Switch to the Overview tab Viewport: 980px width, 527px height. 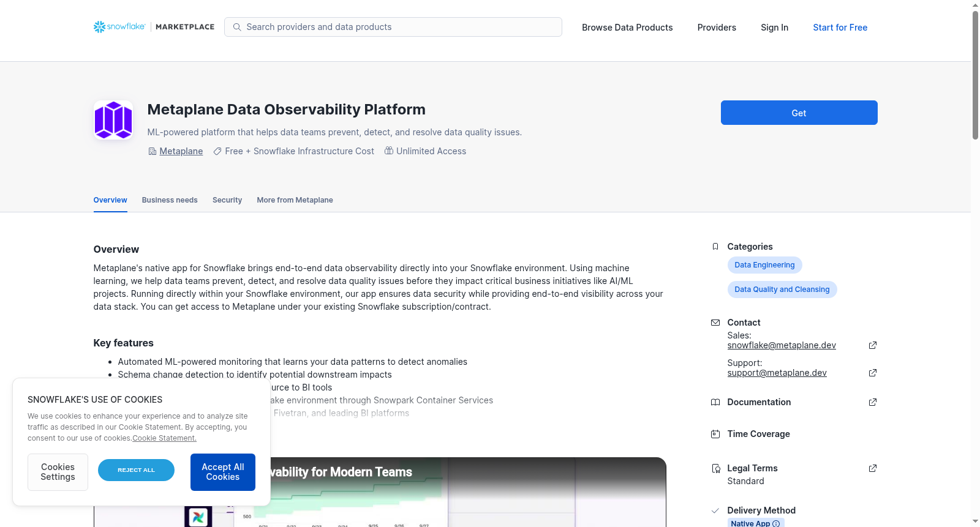(x=110, y=200)
